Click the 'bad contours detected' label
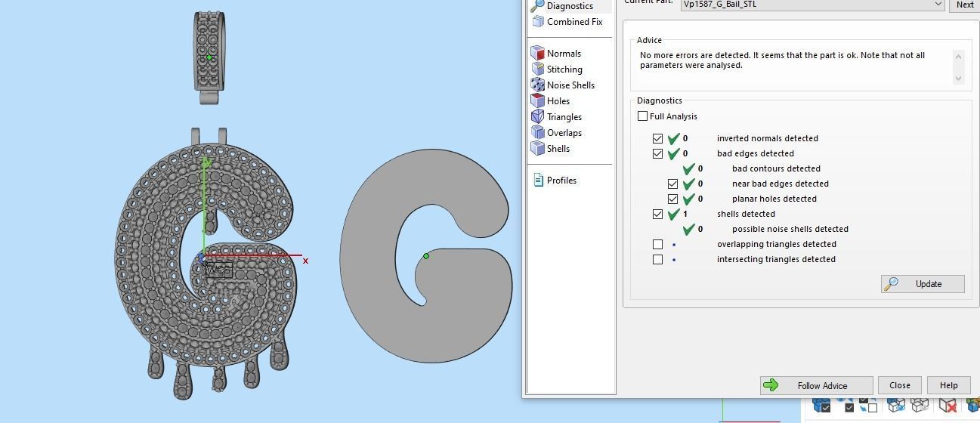Viewport: 980px width, 423px height. pos(776,168)
